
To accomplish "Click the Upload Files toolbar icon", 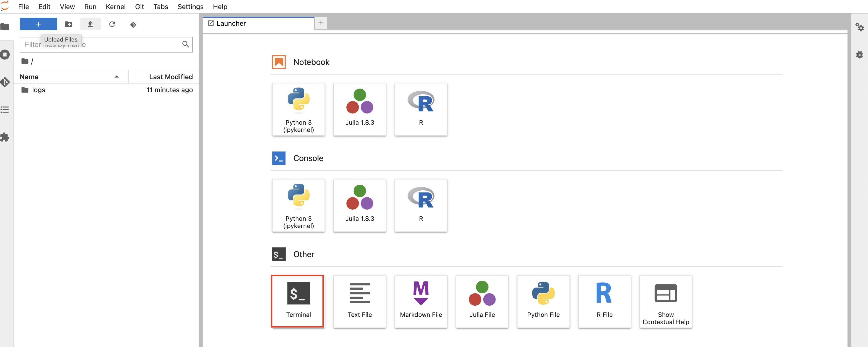I will pyautogui.click(x=90, y=24).
